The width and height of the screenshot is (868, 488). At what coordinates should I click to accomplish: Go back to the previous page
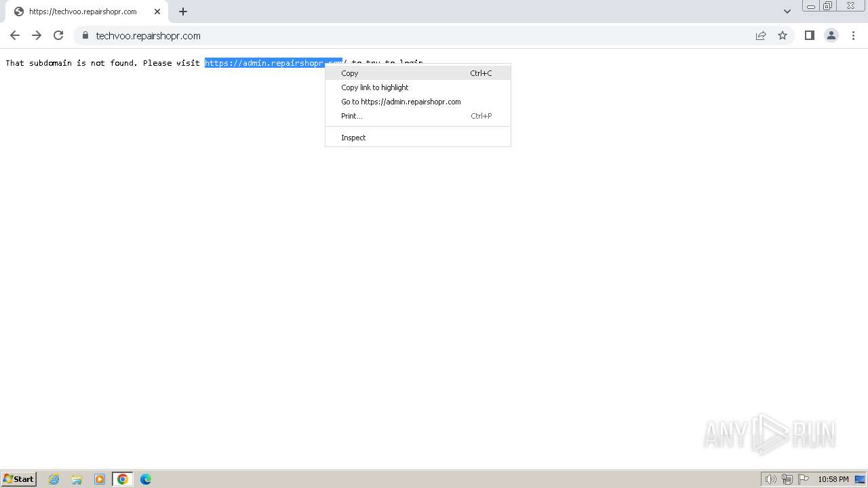(x=15, y=35)
